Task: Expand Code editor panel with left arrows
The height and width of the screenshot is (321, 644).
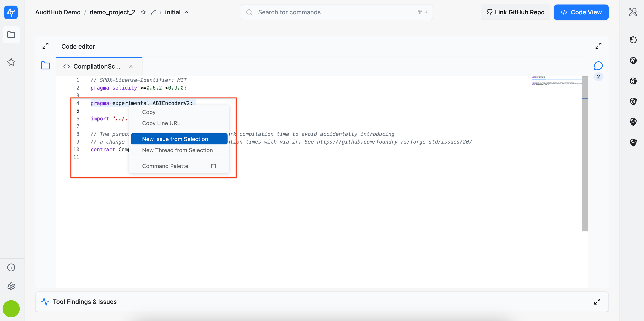Action: click(46, 46)
